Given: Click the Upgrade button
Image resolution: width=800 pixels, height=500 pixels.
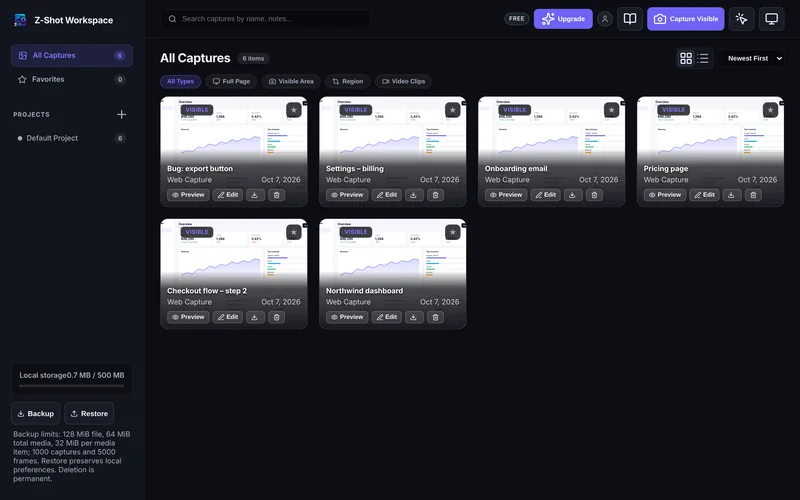Looking at the screenshot, I should (x=563, y=19).
